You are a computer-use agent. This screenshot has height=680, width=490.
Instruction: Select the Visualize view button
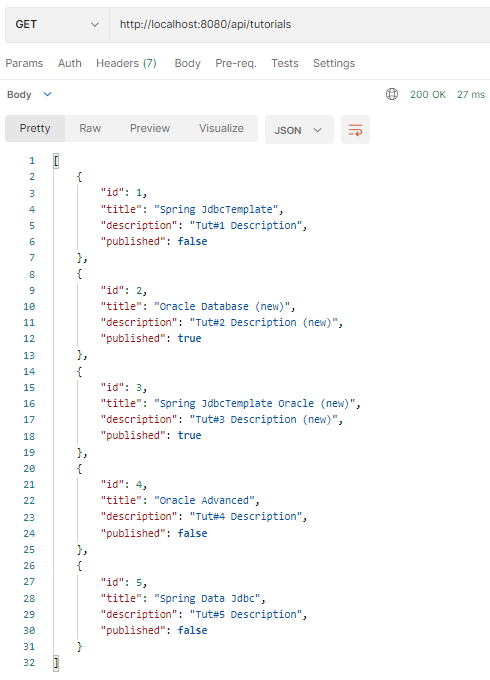tap(222, 128)
